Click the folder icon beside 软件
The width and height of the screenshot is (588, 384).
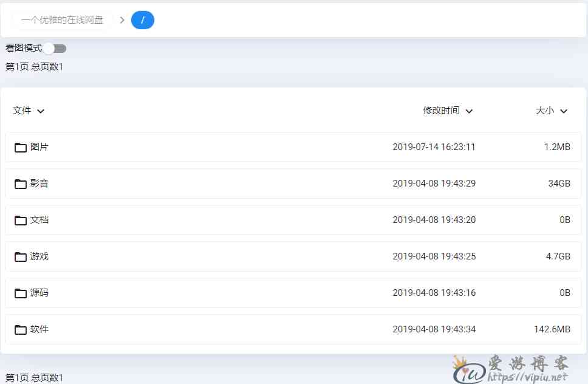click(21, 329)
